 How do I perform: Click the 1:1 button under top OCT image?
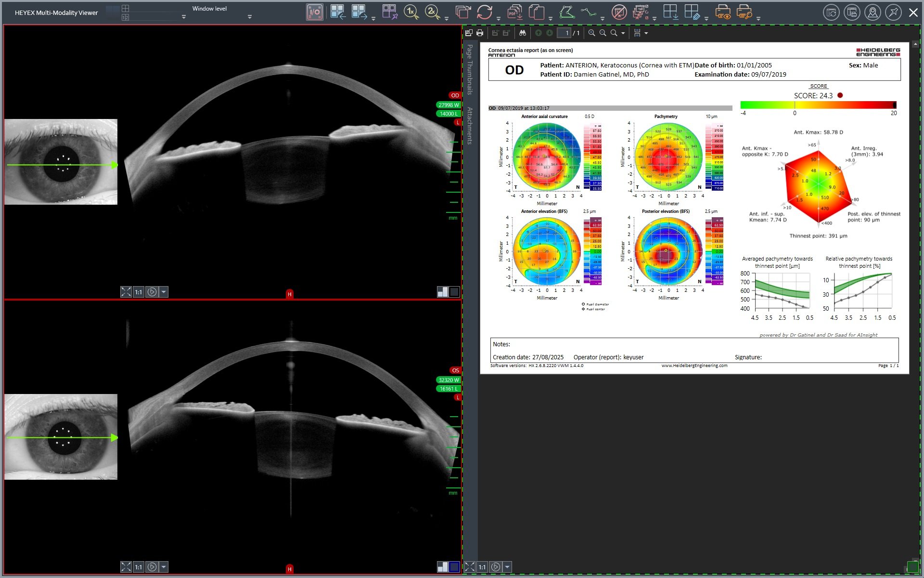coord(138,292)
